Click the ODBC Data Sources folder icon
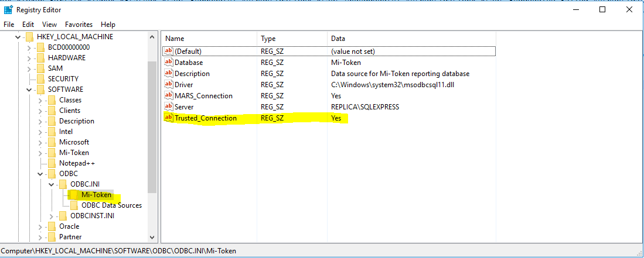The height and width of the screenshot is (258, 644). coord(74,205)
